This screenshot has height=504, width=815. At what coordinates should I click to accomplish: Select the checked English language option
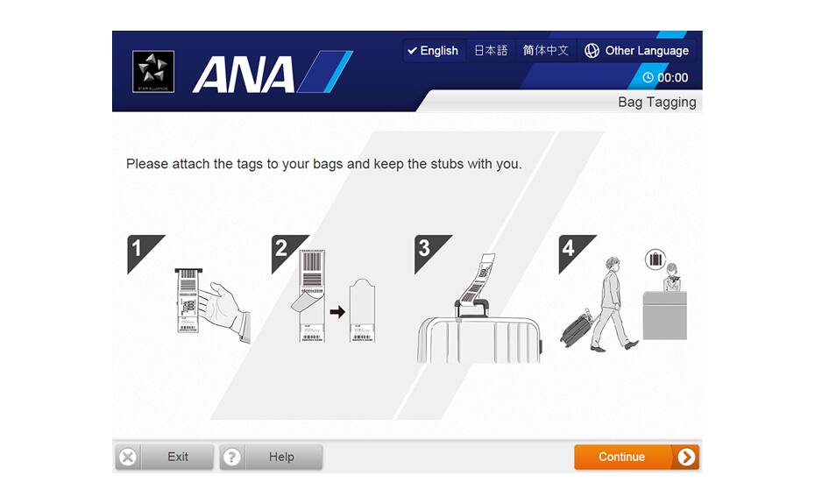(x=433, y=51)
